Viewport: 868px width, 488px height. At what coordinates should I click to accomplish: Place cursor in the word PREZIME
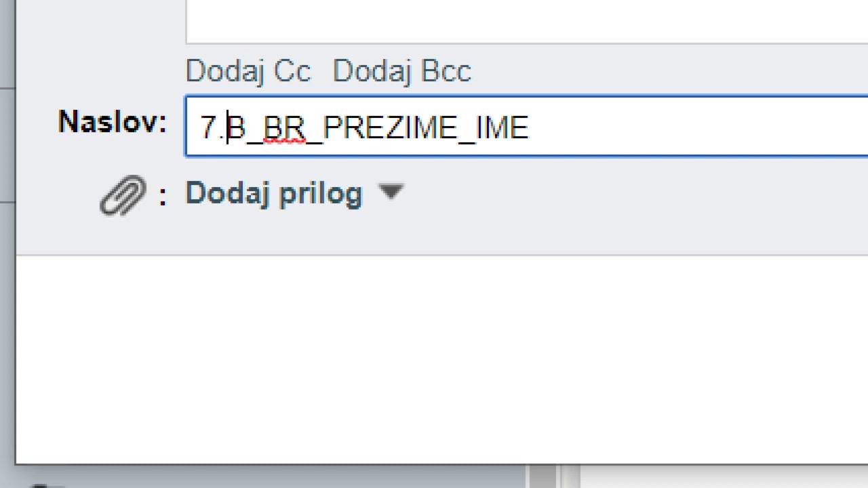pyautogui.click(x=391, y=128)
